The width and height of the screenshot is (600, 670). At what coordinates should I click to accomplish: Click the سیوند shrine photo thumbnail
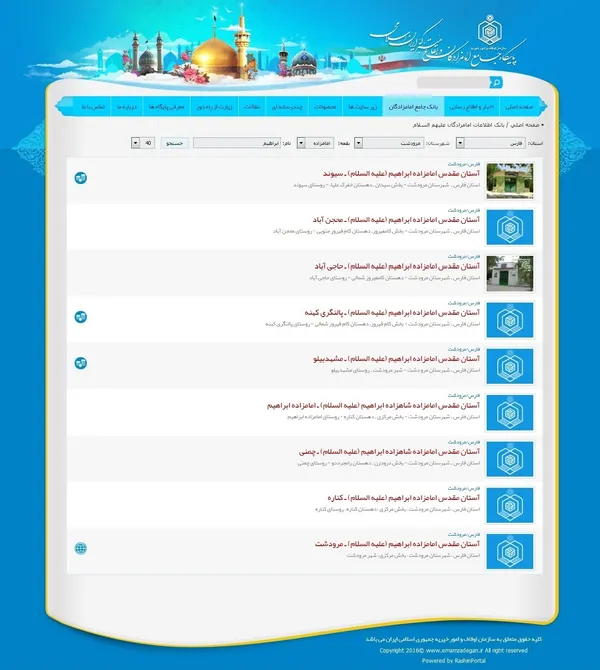click(x=509, y=181)
